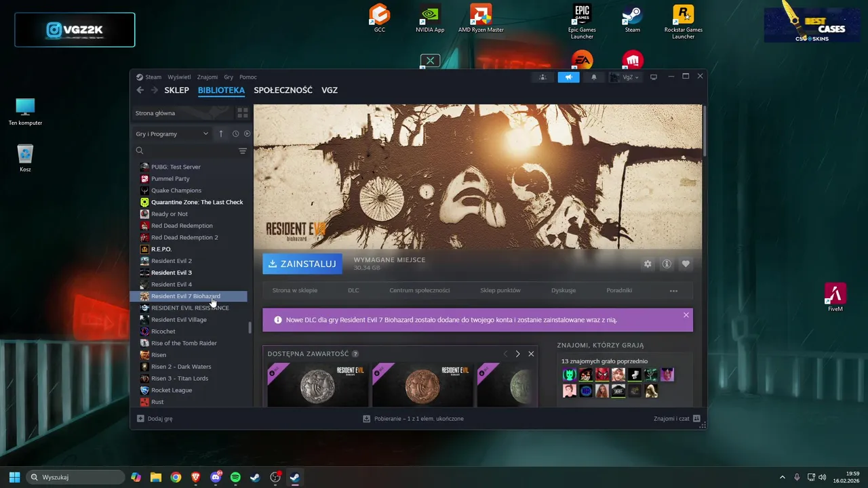Switch to SKLEP tab
This screenshot has width=868, height=488.
point(176,90)
